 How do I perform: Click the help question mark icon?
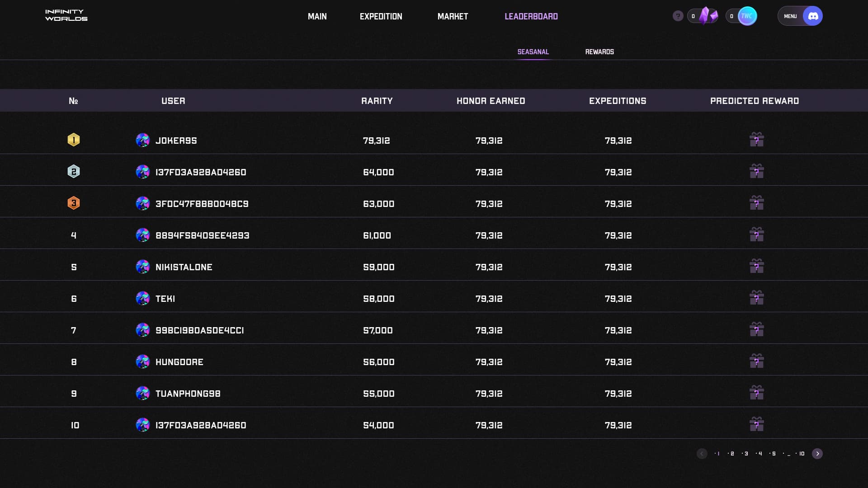point(678,16)
